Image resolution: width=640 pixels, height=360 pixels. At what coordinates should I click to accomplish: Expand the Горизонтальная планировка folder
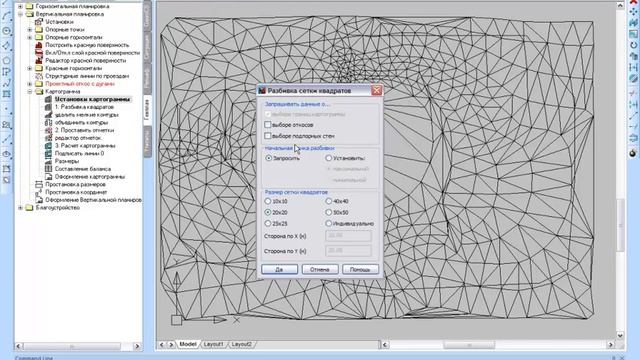20,6
